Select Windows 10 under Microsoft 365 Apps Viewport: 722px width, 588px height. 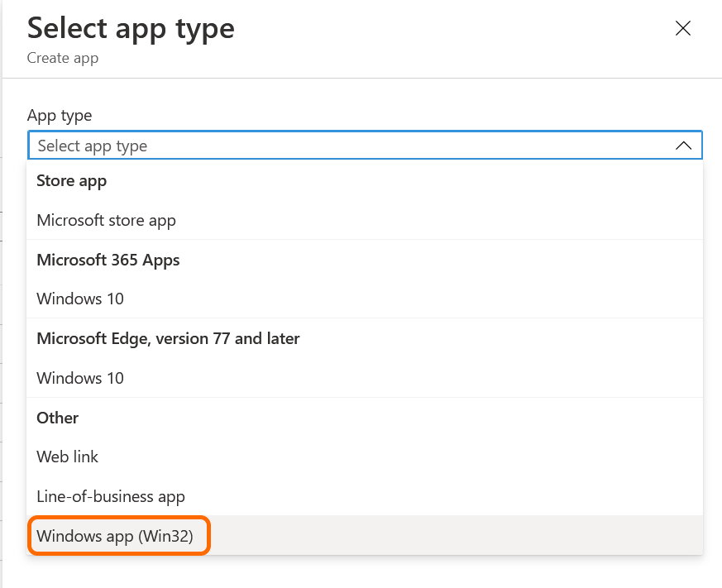(x=80, y=299)
